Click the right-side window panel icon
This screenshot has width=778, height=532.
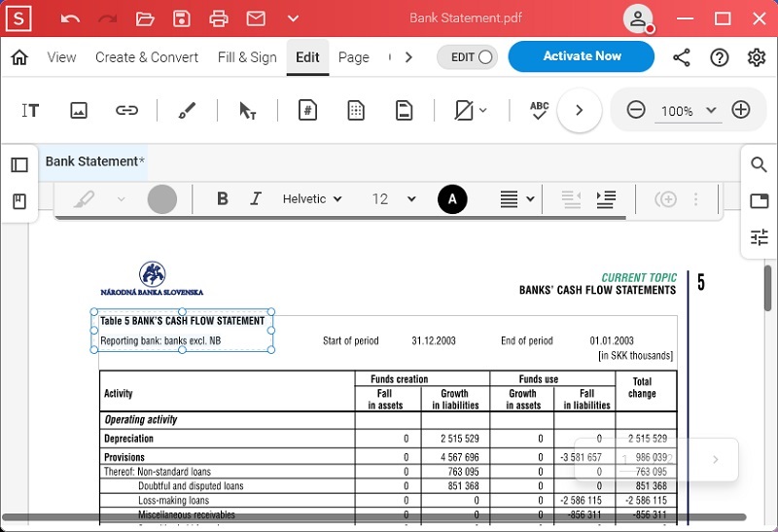[760, 201]
